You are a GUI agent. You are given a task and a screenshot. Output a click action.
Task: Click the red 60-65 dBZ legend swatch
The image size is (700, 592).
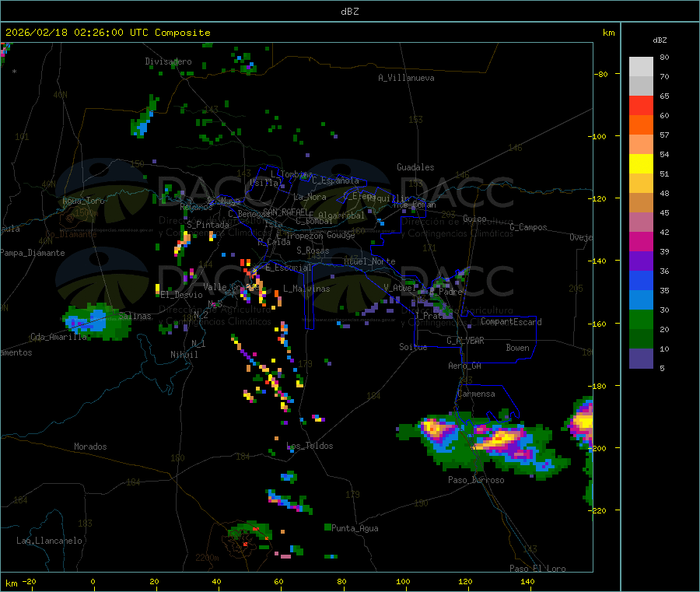pyautogui.click(x=641, y=105)
